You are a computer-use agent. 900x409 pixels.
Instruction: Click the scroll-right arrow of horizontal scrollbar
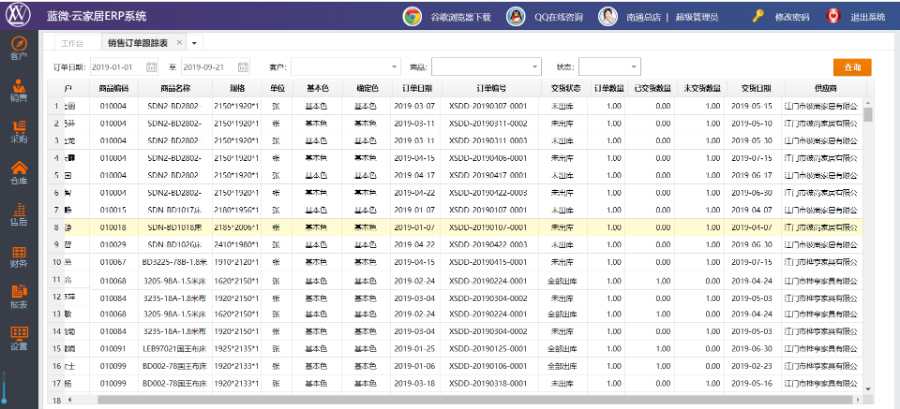858,399
